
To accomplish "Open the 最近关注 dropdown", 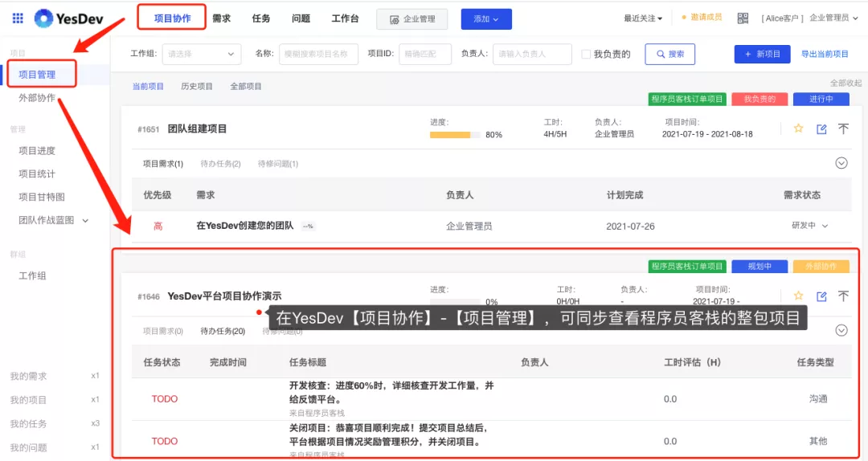I will pyautogui.click(x=643, y=18).
